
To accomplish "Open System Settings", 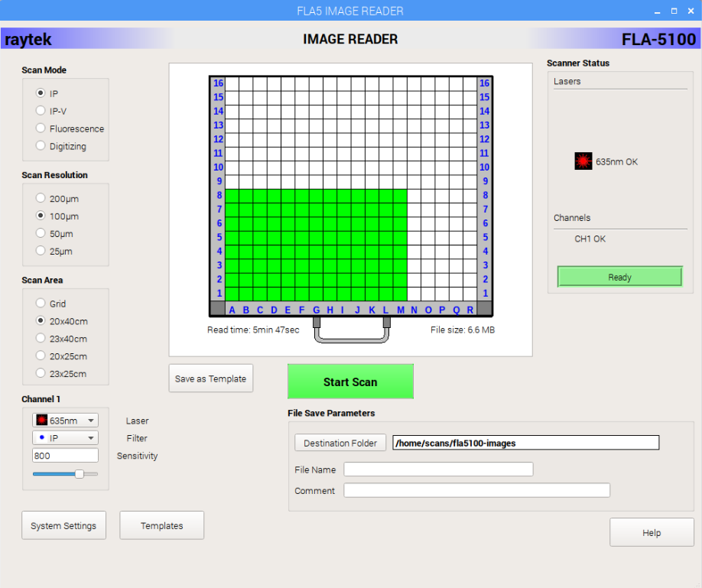I will tap(63, 525).
